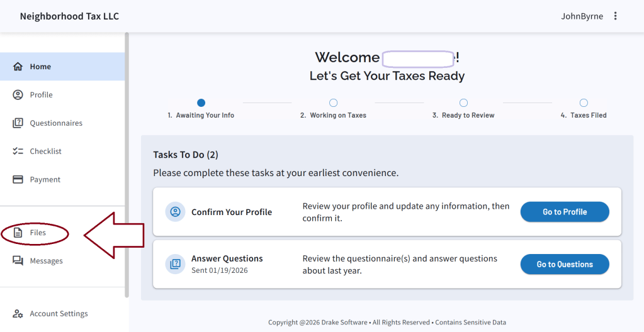Click the Answer Questions task icon
This screenshot has height=332, width=644.
[175, 264]
